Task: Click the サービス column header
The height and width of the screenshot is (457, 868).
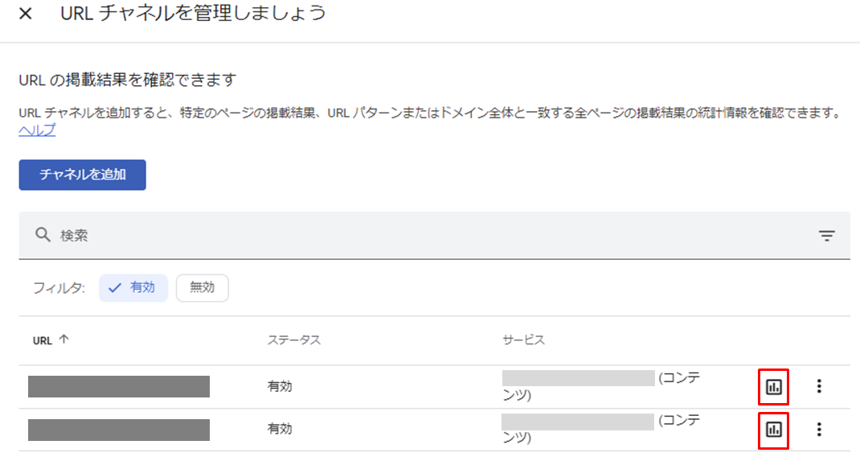Action: click(x=524, y=340)
